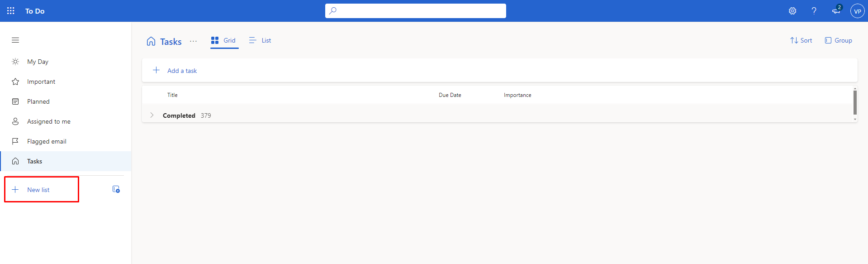
Task: Click Add a task field
Action: pyautogui.click(x=499, y=70)
